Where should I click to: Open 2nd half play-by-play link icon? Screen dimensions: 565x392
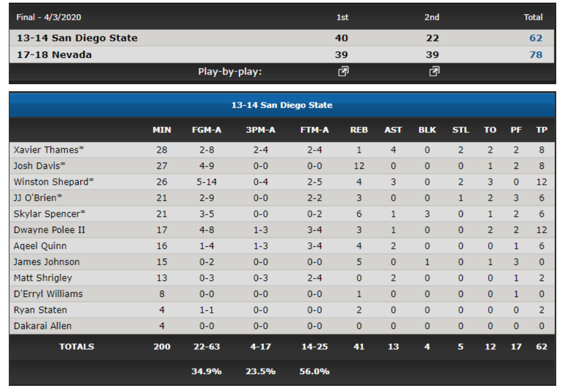coord(433,71)
